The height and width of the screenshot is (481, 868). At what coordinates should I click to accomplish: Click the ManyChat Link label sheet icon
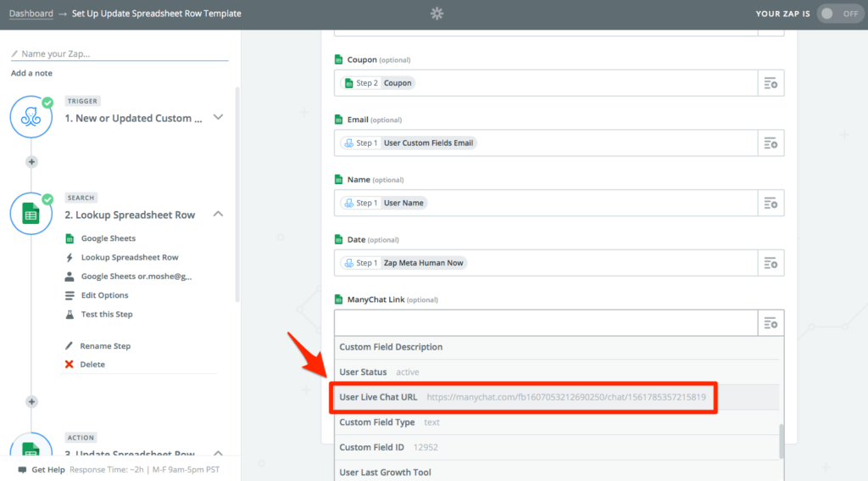(x=339, y=299)
